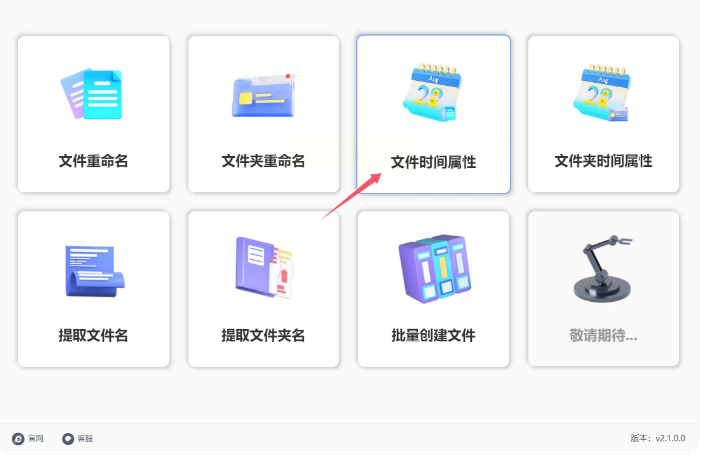
Task: Visit the 官网 text link
Action: click(35, 439)
